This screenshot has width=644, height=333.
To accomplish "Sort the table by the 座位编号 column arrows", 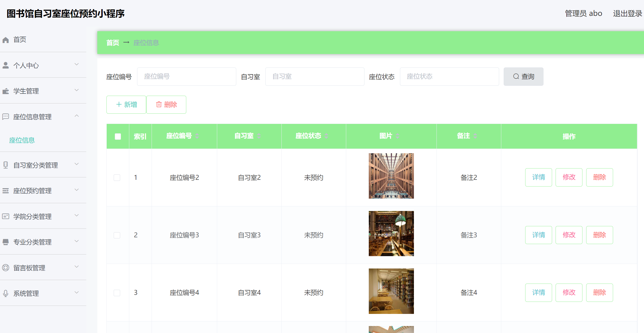I will (197, 136).
